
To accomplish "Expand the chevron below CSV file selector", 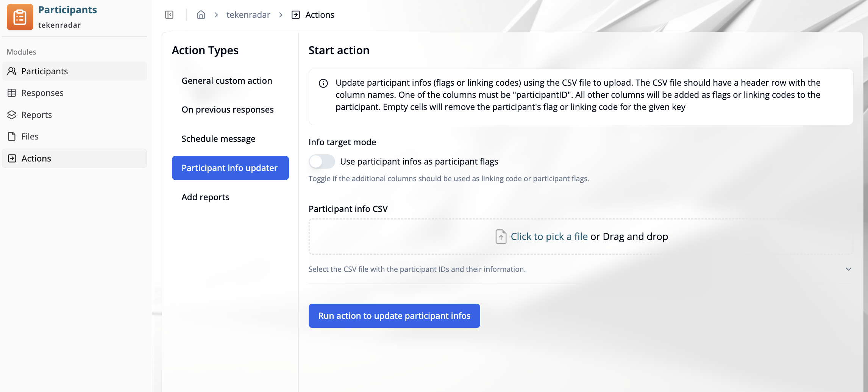I will [x=848, y=269].
